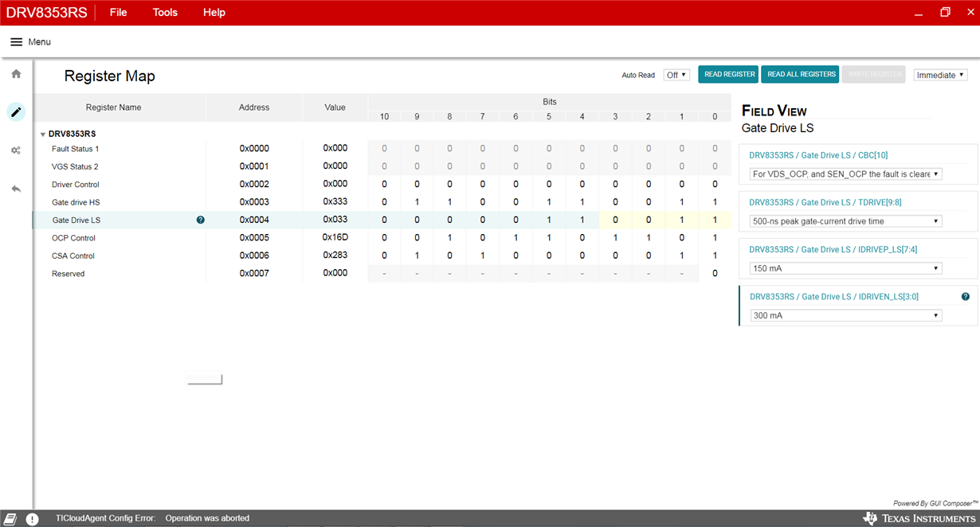Toggle bit 8 of OCP Control
980x527 pixels.
449,238
